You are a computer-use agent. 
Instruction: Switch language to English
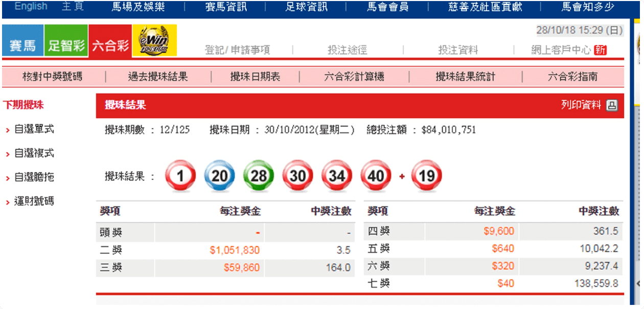pos(31,7)
